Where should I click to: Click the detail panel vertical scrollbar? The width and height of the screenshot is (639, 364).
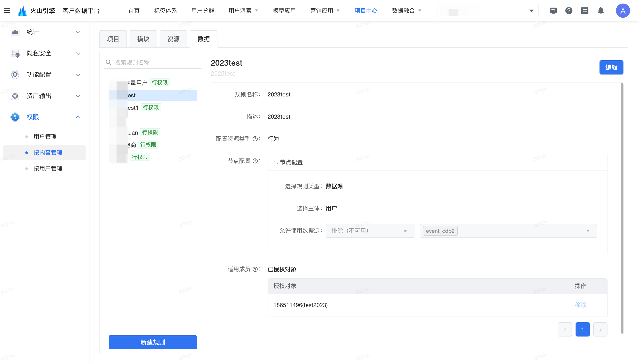tap(622, 208)
